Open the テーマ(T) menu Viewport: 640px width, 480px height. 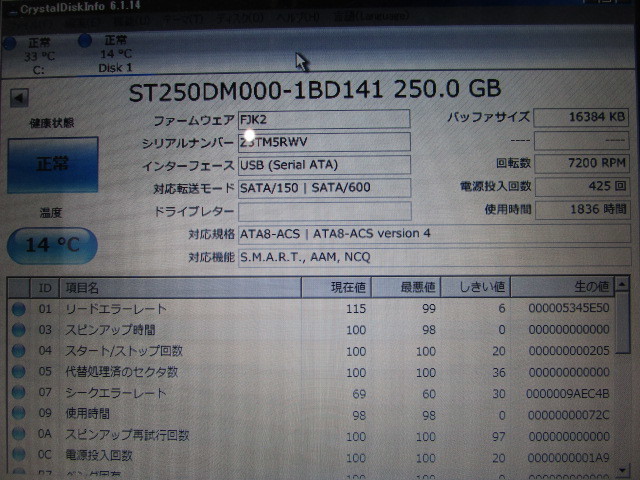(x=184, y=19)
